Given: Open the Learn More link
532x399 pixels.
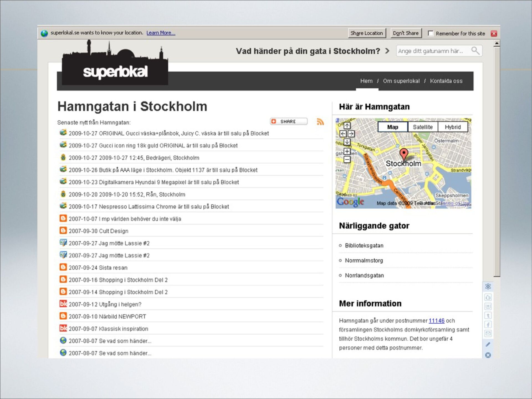Looking at the screenshot, I should (x=161, y=33).
